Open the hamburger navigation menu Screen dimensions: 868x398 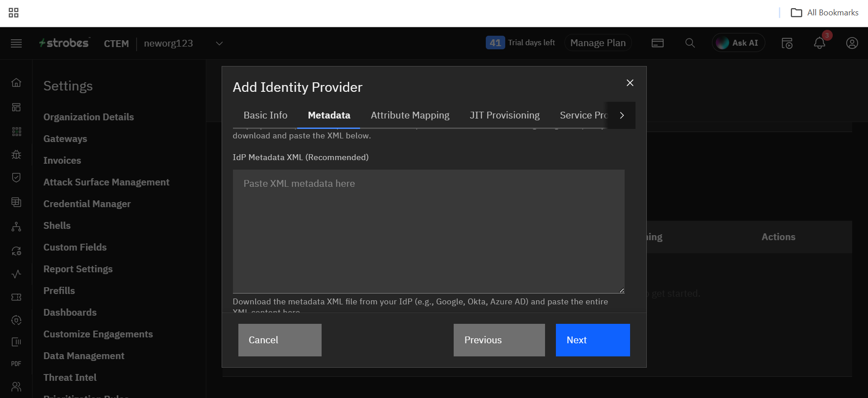pyautogui.click(x=16, y=43)
